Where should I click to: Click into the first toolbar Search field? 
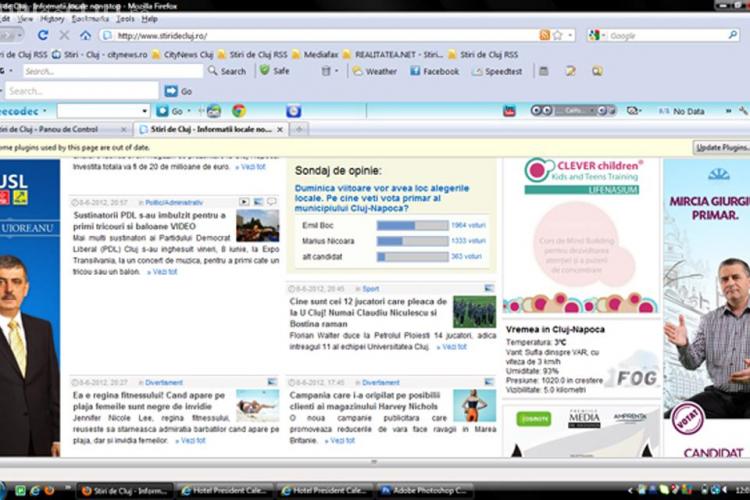point(113,71)
